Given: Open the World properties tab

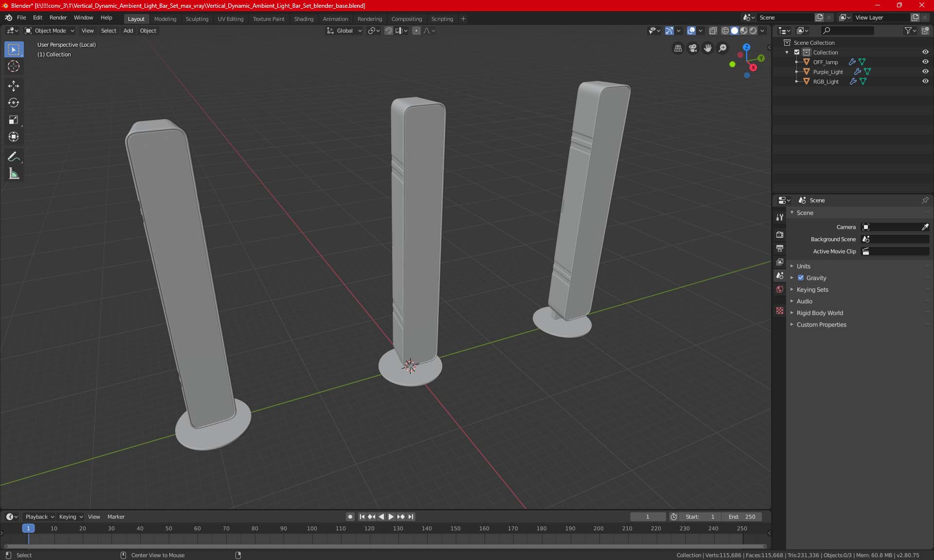Looking at the screenshot, I should point(780,289).
